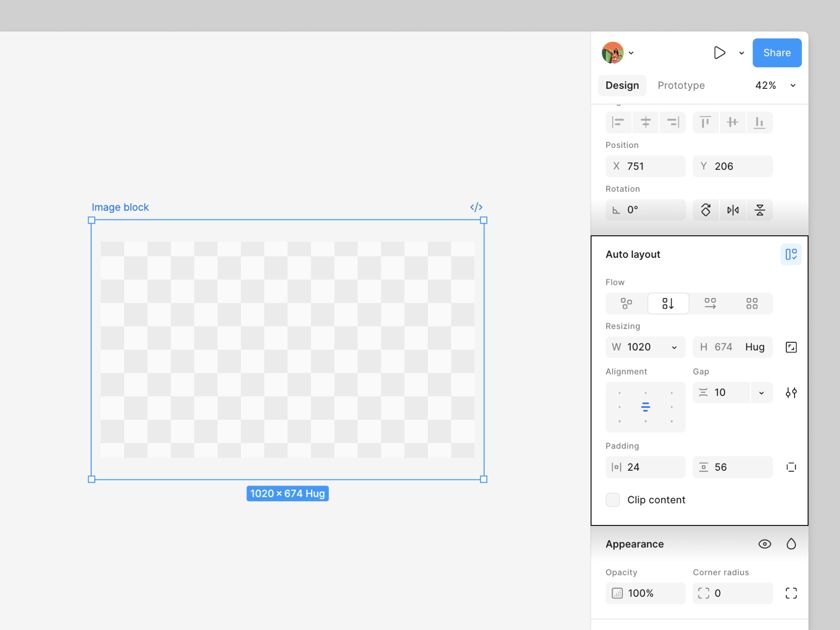Click the Image block frame label
Screen dimensions: 840x630
(x=120, y=207)
